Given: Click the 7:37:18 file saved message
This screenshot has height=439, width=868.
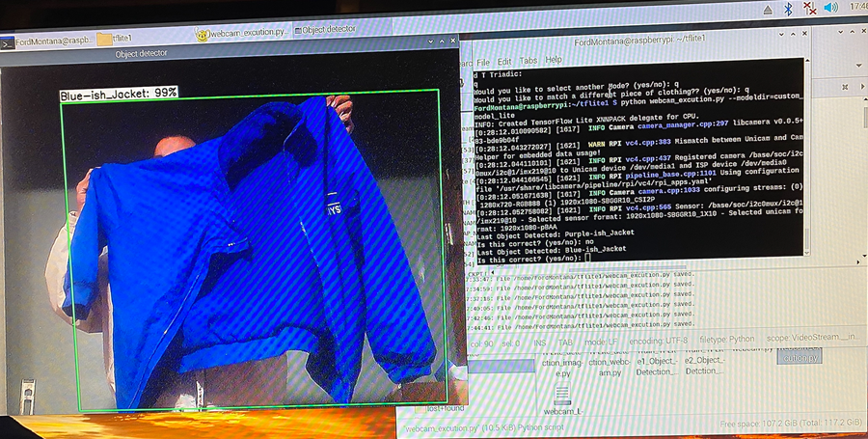Looking at the screenshot, I should tap(582, 296).
